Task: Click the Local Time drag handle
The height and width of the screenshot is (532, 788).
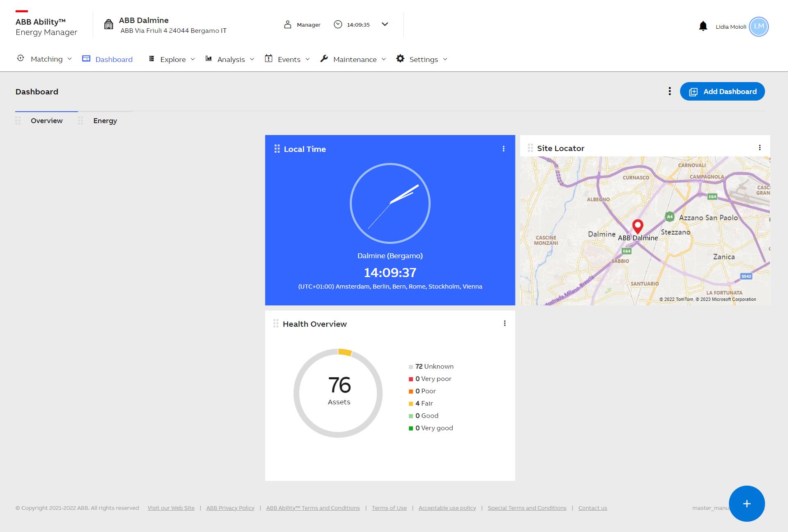Action: [277, 149]
